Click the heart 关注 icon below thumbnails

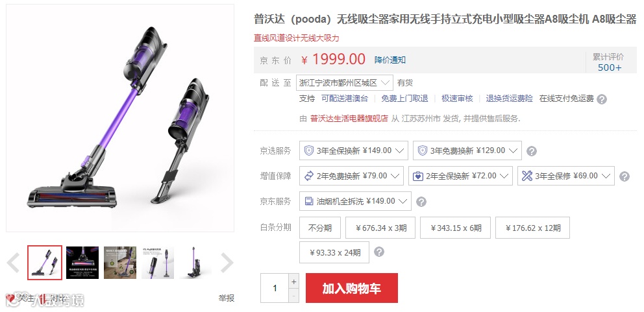point(10,298)
